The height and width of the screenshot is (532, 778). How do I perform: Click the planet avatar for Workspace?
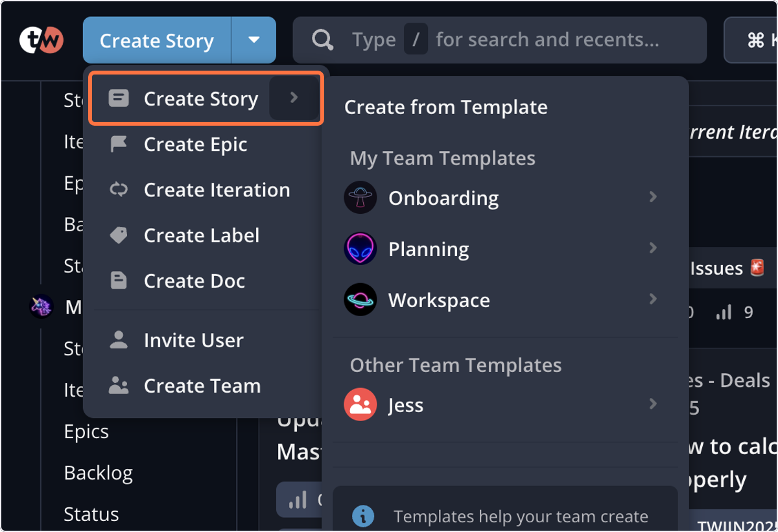360,300
